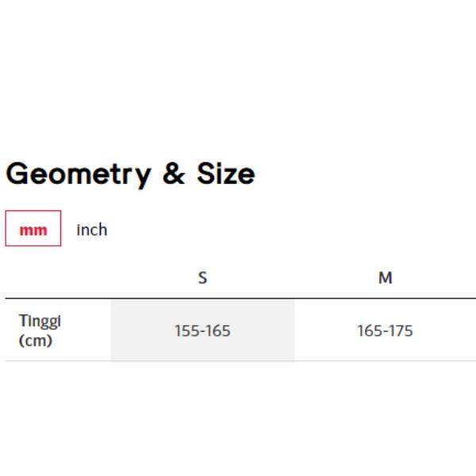
Task: Select the mm unit toggle
Action: click(x=33, y=230)
